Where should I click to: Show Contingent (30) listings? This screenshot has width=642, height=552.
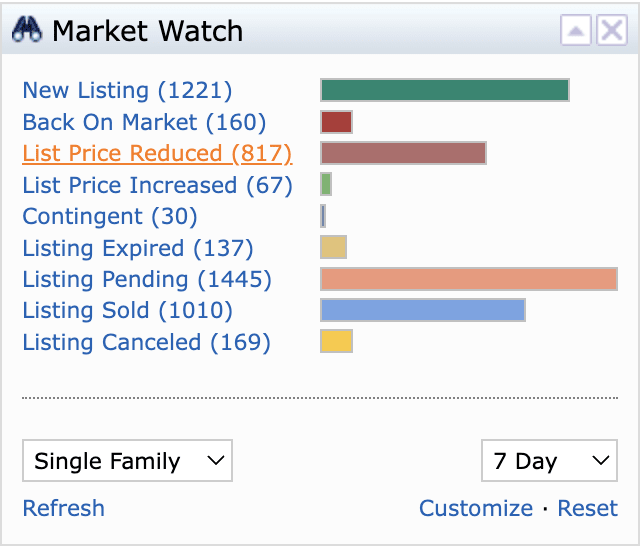(110, 216)
